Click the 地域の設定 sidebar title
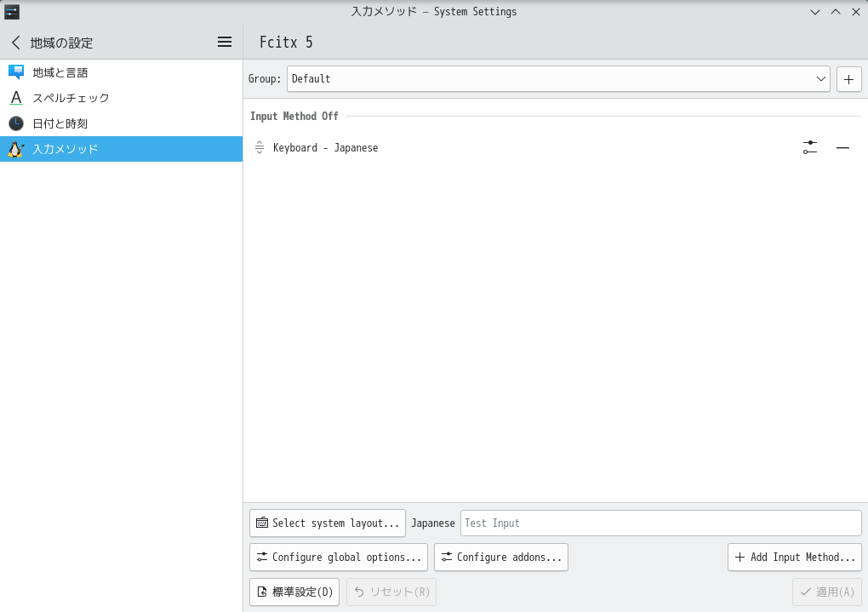The image size is (868, 612). point(61,43)
